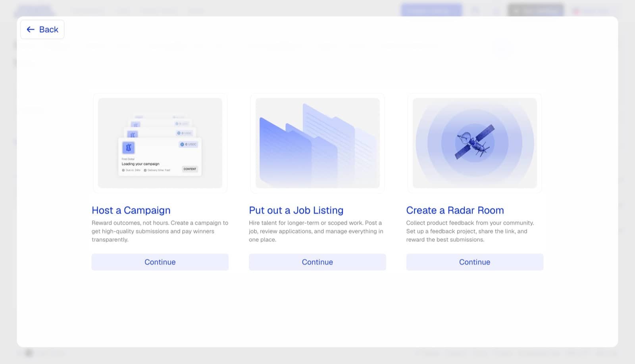
Task: Click 'Loading your campaign' text in preview
Action: (x=140, y=164)
